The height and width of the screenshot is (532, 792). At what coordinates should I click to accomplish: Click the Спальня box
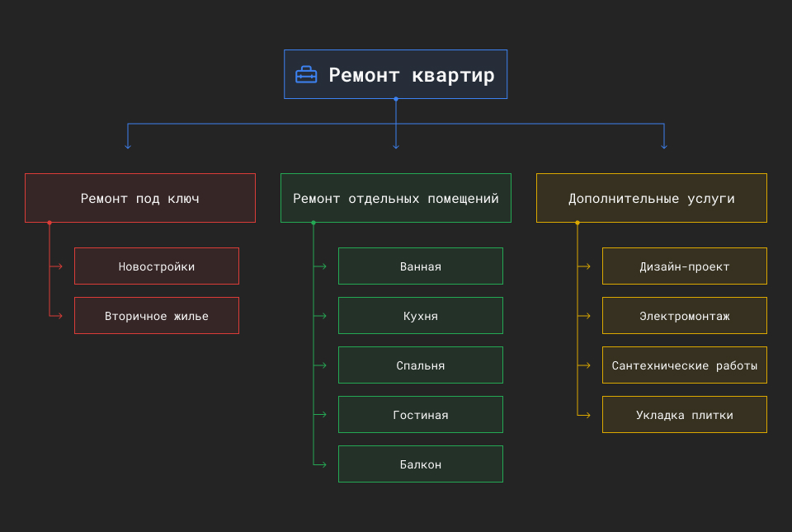(421, 365)
